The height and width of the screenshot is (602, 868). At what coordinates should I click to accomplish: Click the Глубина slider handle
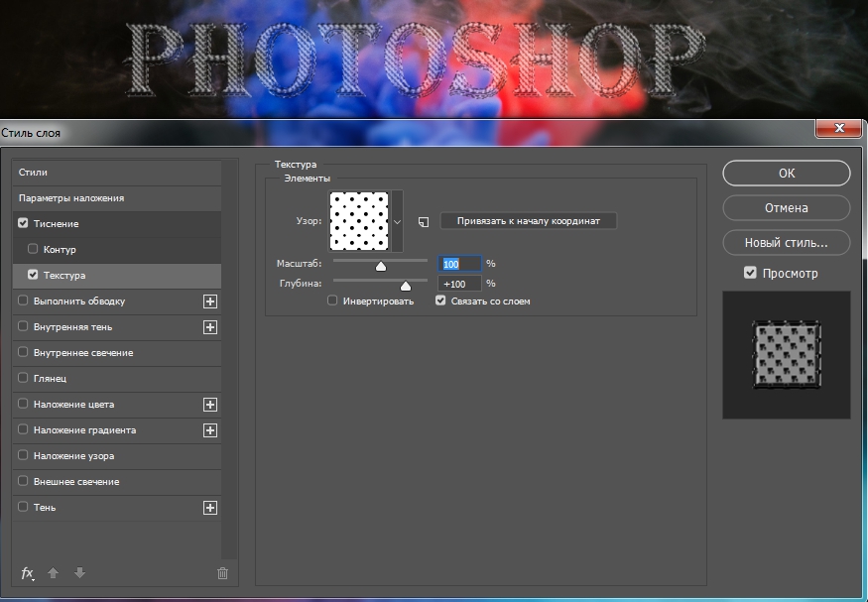pos(406,286)
